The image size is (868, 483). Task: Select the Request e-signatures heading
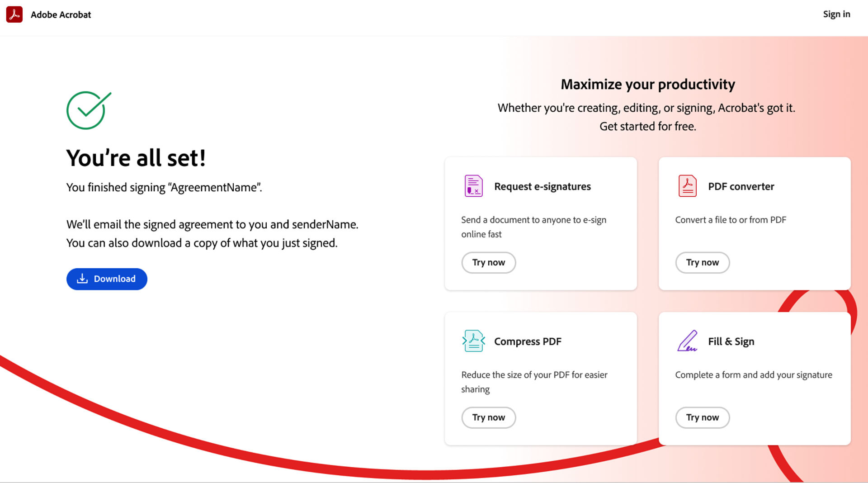point(542,186)
